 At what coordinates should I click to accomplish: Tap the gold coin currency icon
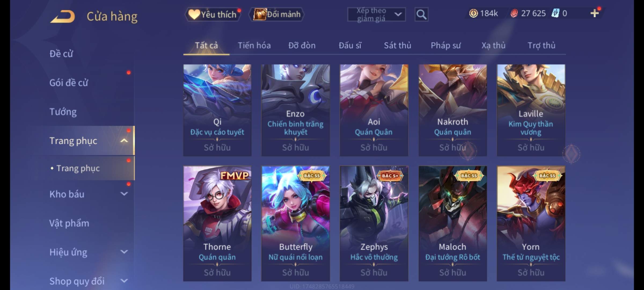[x=473, y=13]
